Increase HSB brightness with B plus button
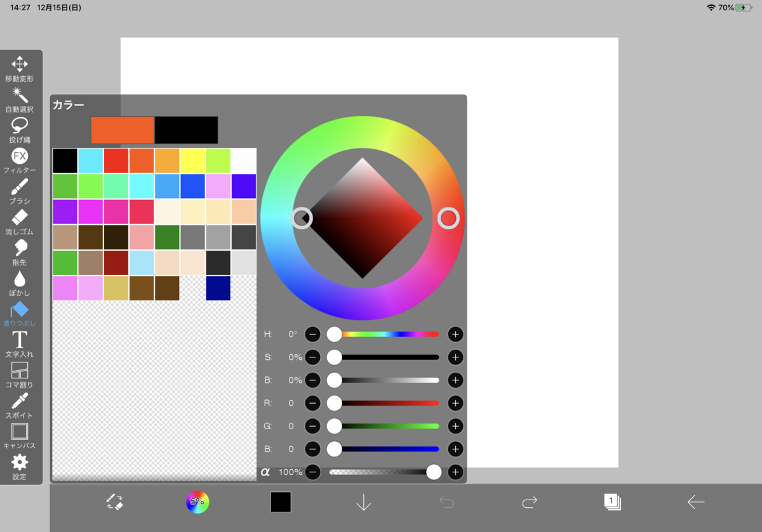 (455, 380)
